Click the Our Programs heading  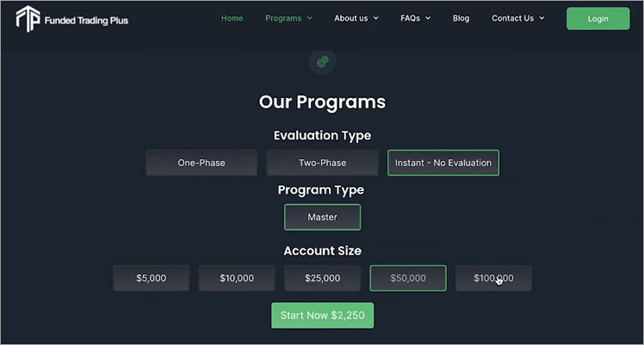pyautogui.click(x=322, y=102)
